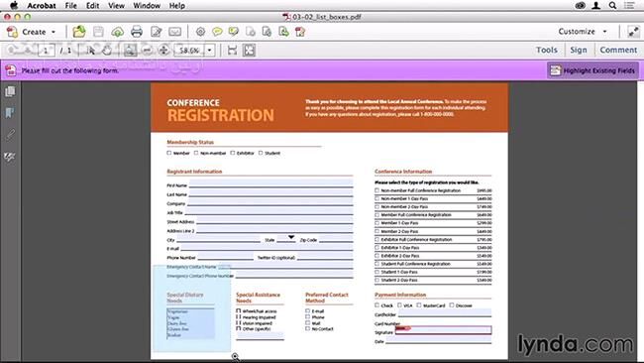Open the zoom percentage dropdown arrow
Image resolution: width=644 pixels, height=363 pixels.
(209, 51)
